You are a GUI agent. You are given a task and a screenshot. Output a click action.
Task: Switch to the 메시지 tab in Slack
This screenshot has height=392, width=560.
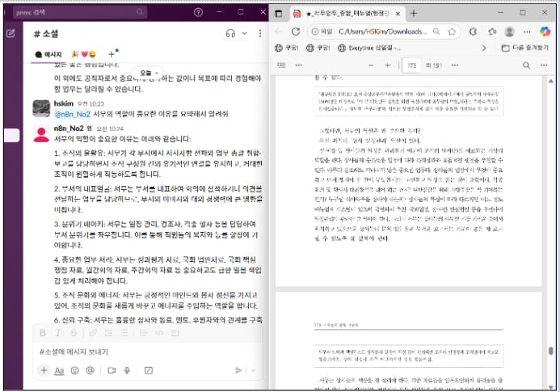[48, 54]
